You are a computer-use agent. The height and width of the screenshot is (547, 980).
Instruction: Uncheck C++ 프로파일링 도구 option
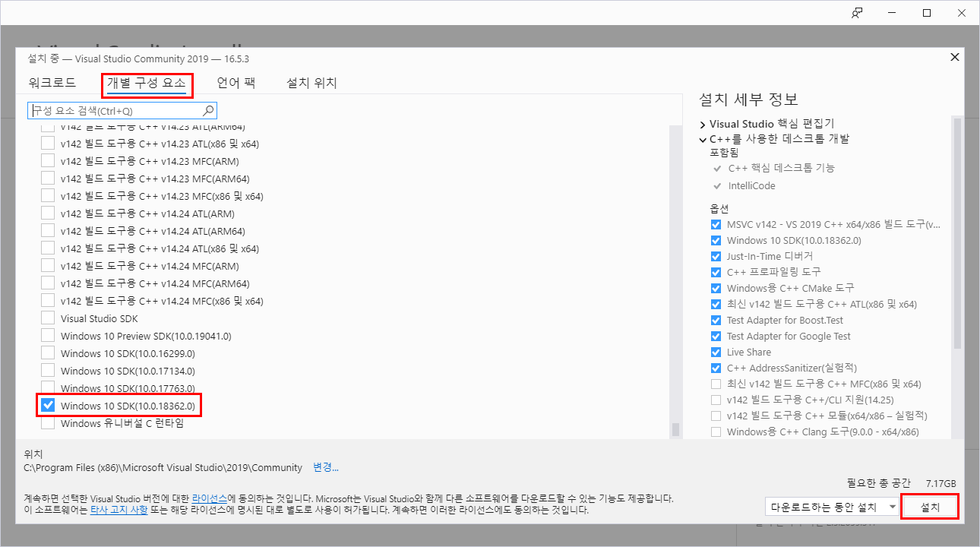[716, 273]
